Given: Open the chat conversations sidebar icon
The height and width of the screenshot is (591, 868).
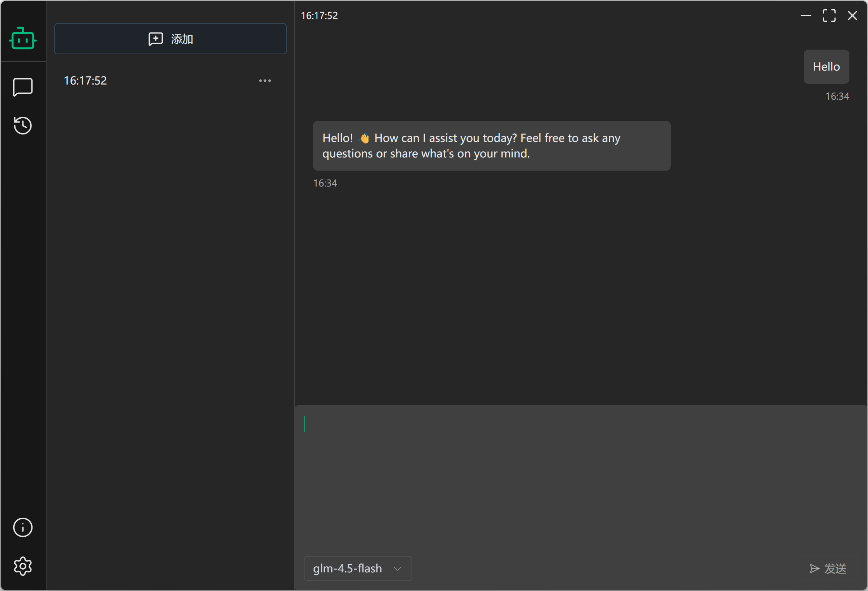Looking at the screenshot, I should point(23,87).
